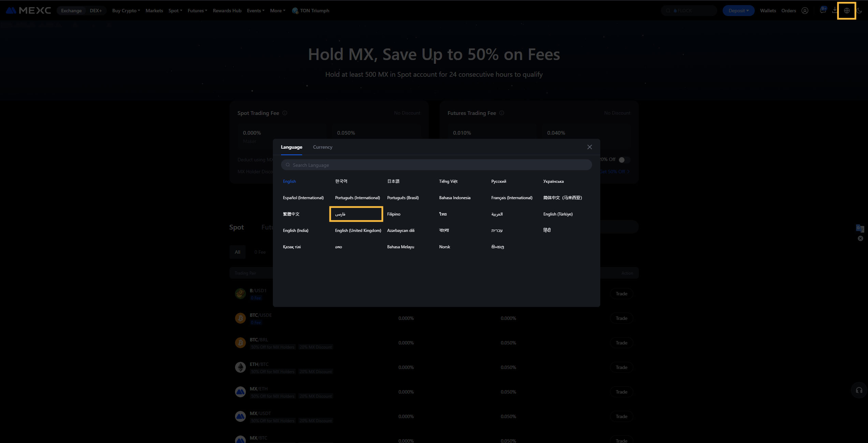Switch to the Currency tab
The image size is (868, 443).
point(322,147)
